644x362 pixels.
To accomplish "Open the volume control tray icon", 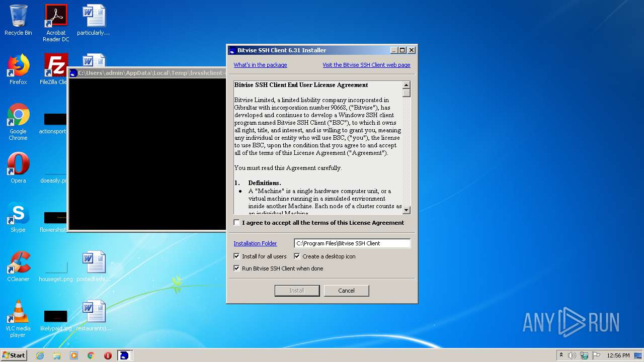I will tap(572, 355).
